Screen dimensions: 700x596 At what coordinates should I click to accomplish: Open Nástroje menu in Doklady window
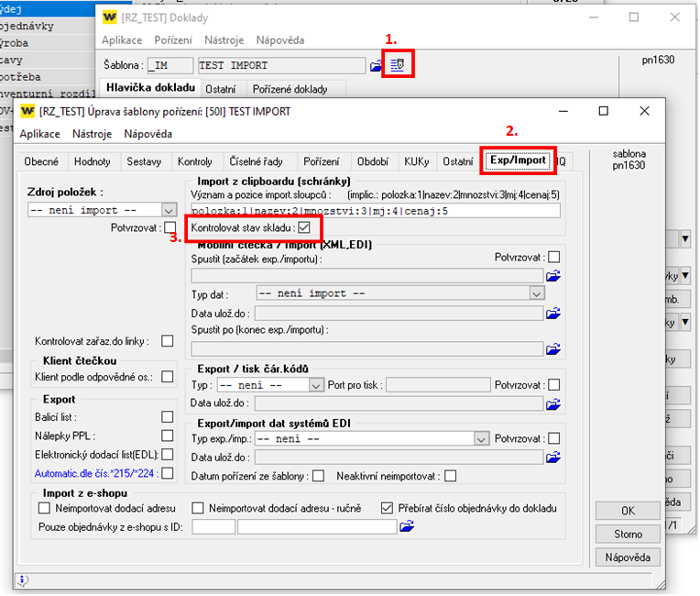tap(224, 40)
